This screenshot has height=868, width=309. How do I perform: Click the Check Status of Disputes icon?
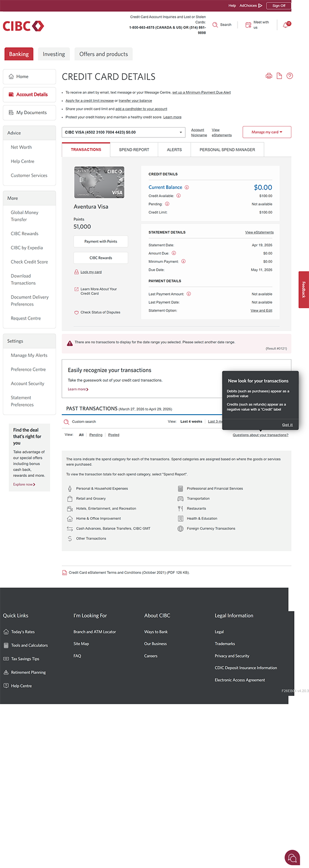76,312
